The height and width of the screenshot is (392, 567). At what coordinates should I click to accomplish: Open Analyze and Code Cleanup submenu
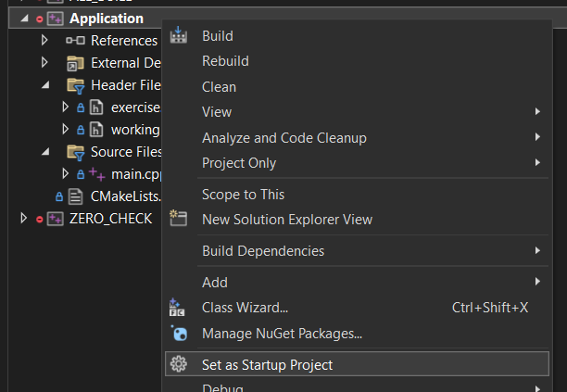[357, 138]
